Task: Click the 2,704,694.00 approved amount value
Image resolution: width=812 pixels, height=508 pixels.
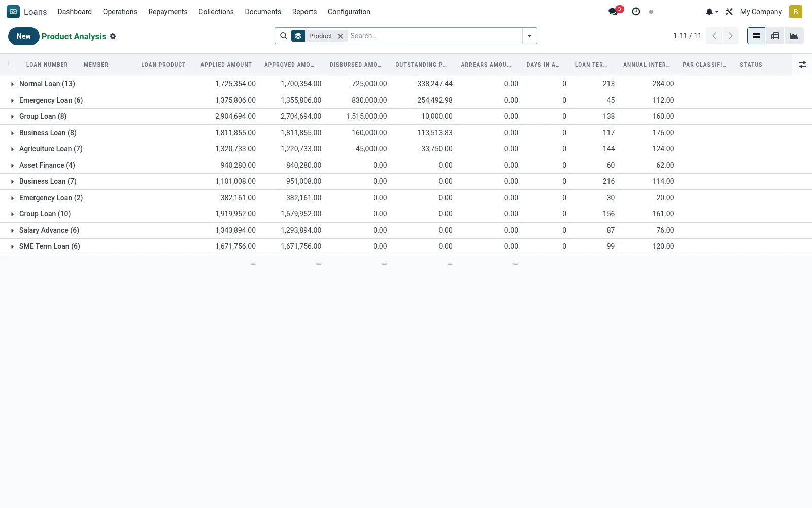Action: [301, 116]
